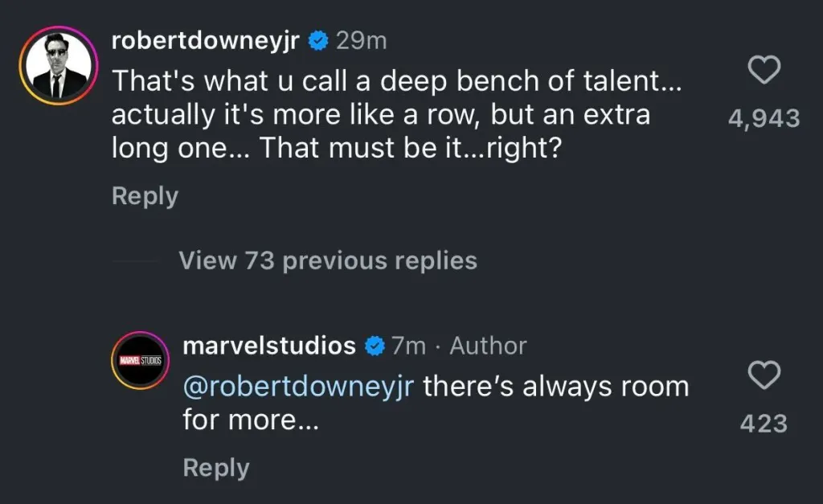The image size is (823, 504).
Task: Open the @robertdowneyjr mention link
Action: pyautogui.click(x=297, y=387)
